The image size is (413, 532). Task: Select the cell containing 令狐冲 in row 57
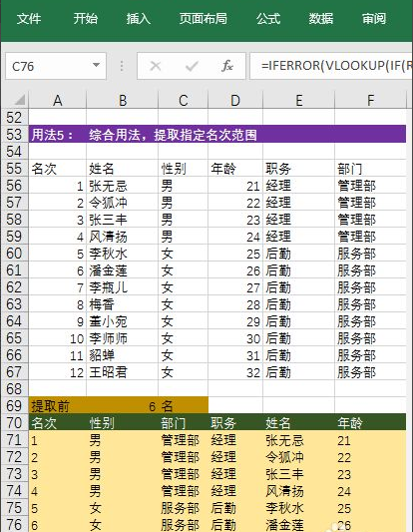pos(122,203)
